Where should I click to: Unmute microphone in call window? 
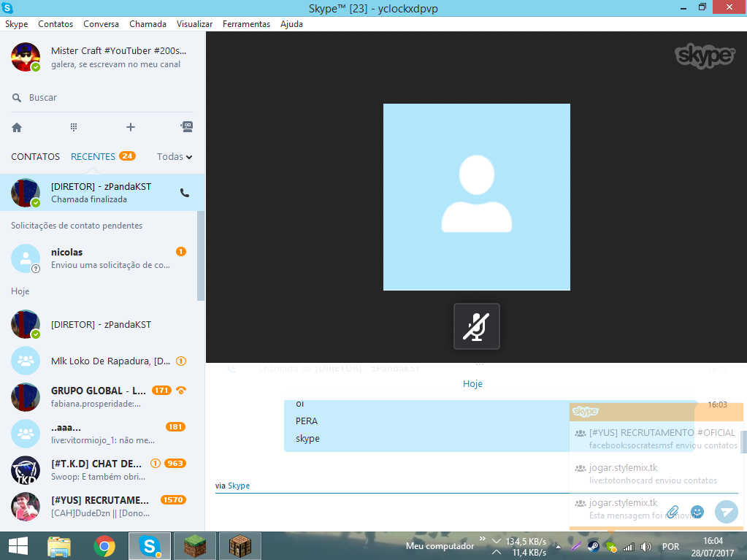476,326
